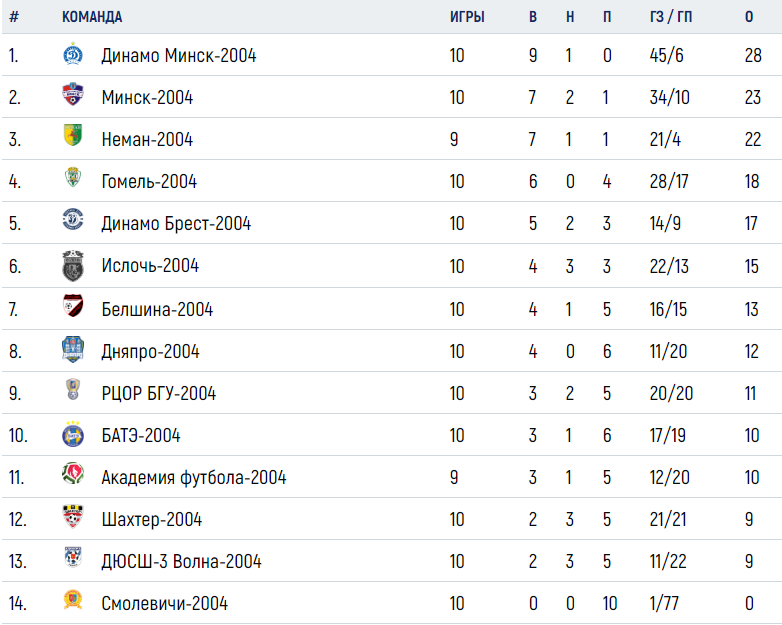Click the Гомель-2004 team emblem
This screenshot has width=782, height=625.
[x=73, y=177]
